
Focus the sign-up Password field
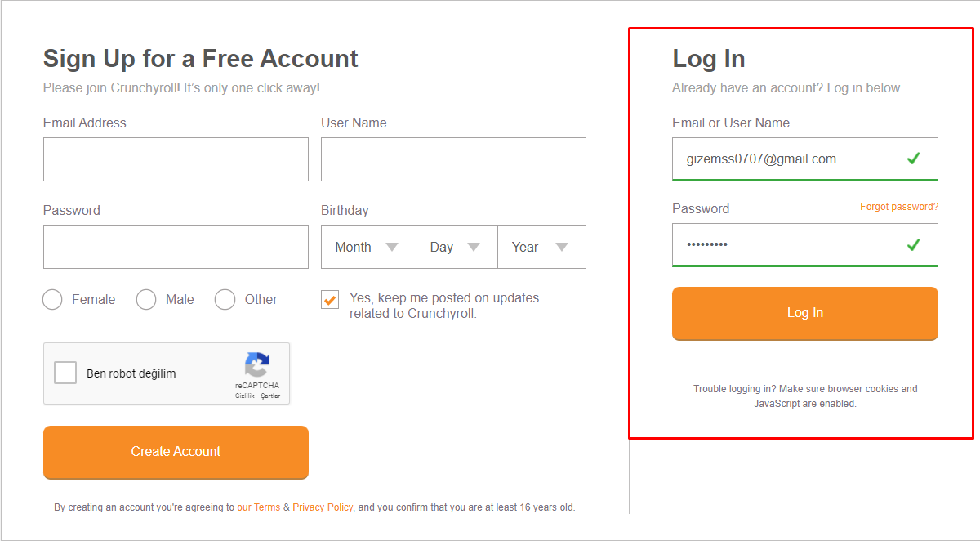click(176, 247)
